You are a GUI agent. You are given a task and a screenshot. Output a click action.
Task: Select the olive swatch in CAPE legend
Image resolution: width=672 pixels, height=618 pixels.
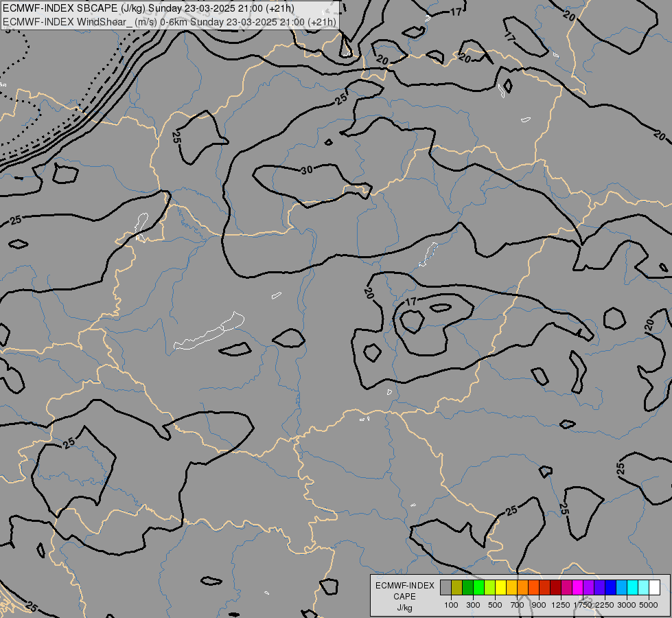coord(457,587)
